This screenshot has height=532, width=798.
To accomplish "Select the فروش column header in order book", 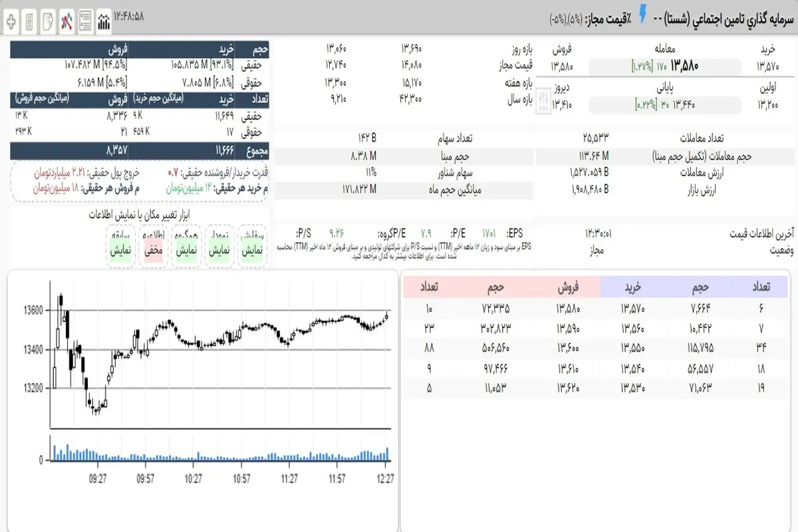I will coord(567,287).
